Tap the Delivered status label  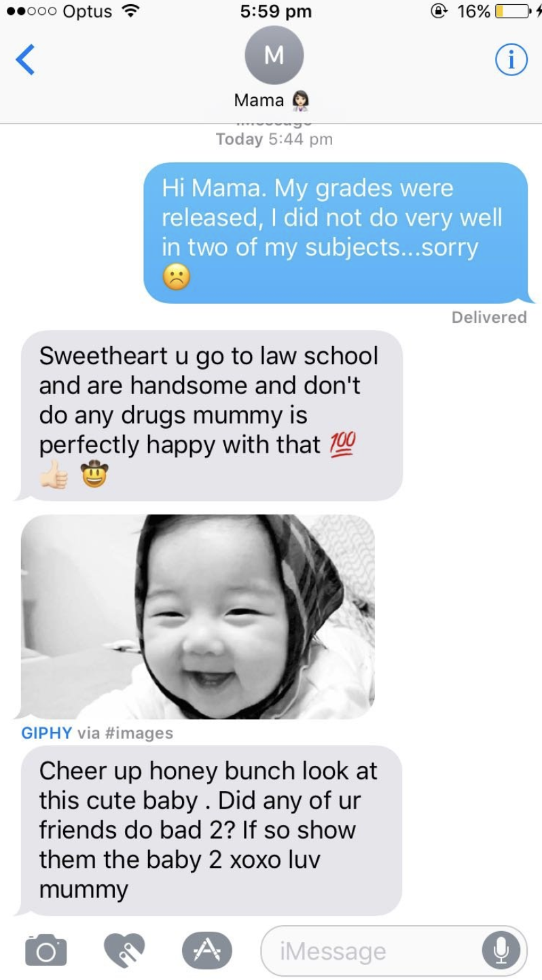click(x=489, y=317)
